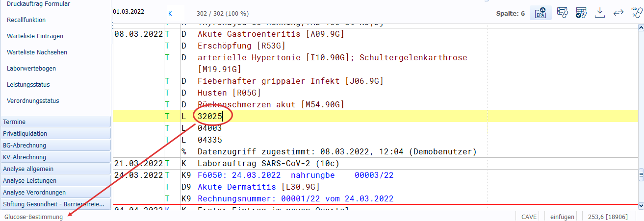Select Warteliste Nachsehen

tap(37, 52)
